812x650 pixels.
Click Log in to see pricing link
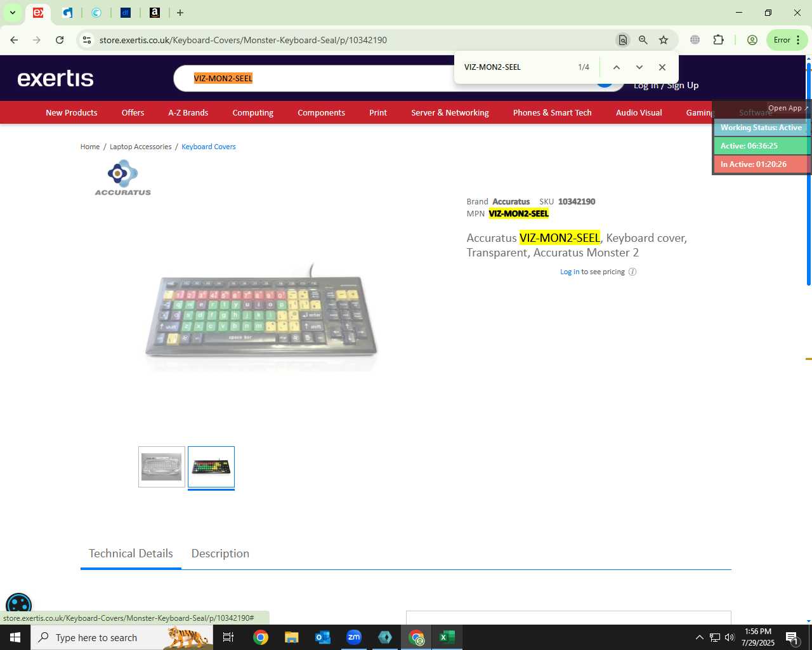pyautogui.click(x=570, y=272)
